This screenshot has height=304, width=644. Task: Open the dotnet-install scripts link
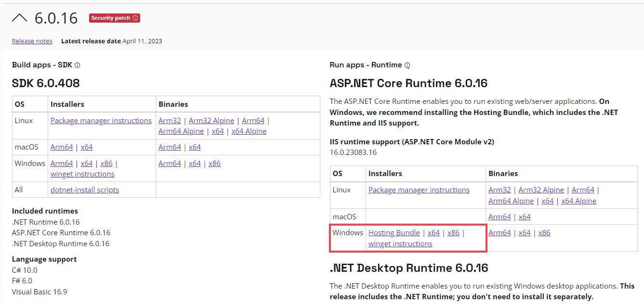[85, 190]
